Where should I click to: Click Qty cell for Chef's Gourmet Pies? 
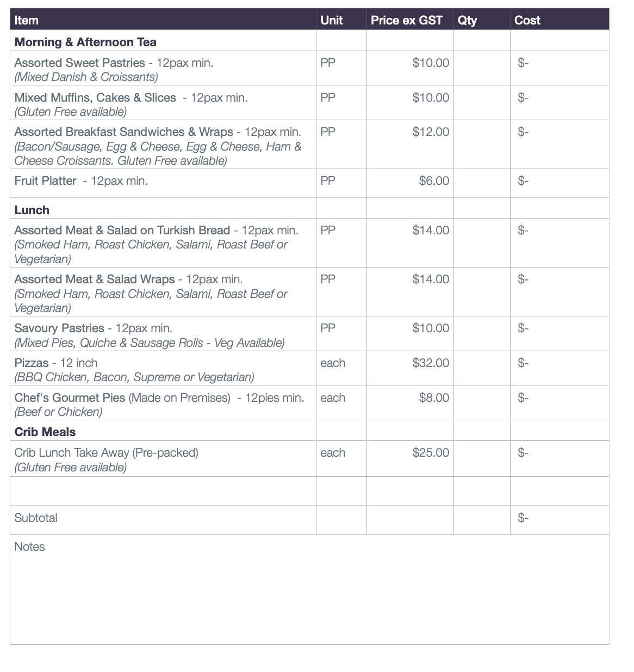[481, 403]
